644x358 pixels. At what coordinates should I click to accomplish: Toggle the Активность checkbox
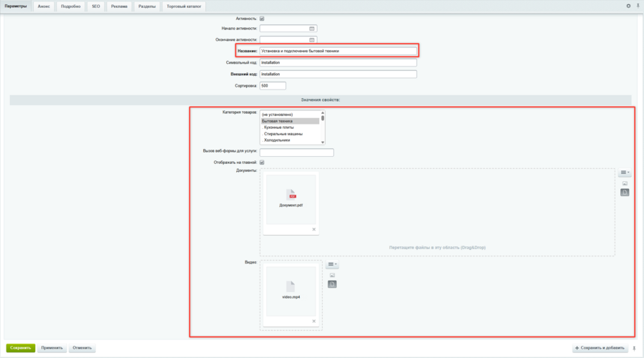point(262,19)
